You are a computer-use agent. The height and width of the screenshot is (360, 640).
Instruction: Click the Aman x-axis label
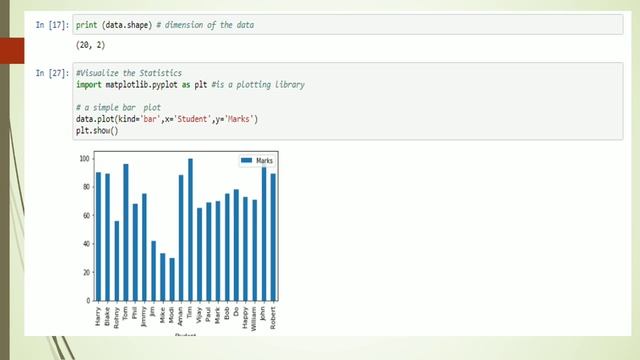click(x=180, y=316)
